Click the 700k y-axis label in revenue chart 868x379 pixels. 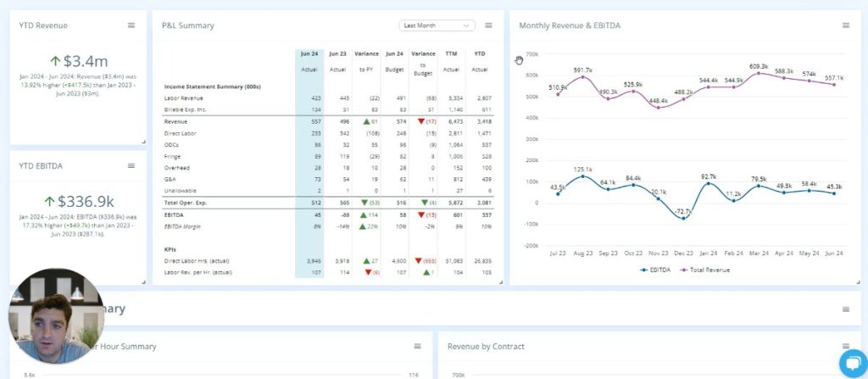[x=532, y=53]
